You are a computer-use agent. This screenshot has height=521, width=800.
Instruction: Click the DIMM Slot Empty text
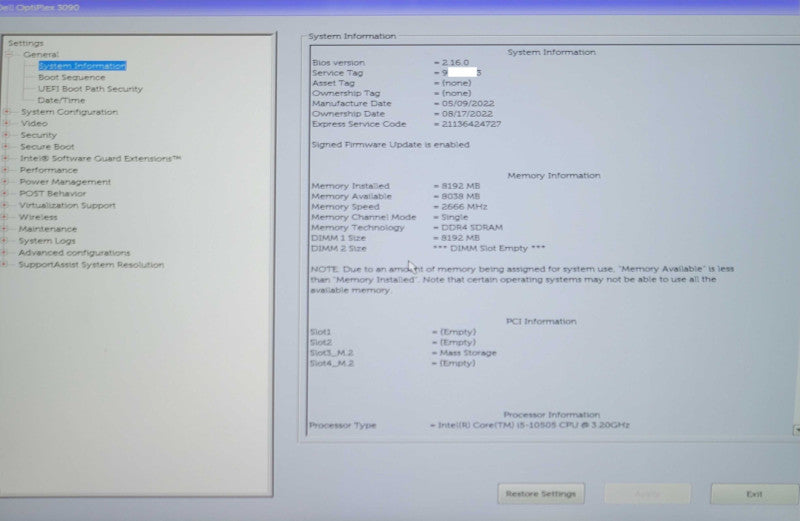[489, 249]
